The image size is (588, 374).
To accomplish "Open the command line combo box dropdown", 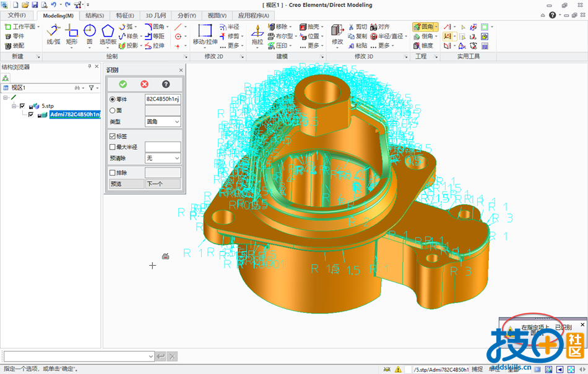I will tap(151, 357).
